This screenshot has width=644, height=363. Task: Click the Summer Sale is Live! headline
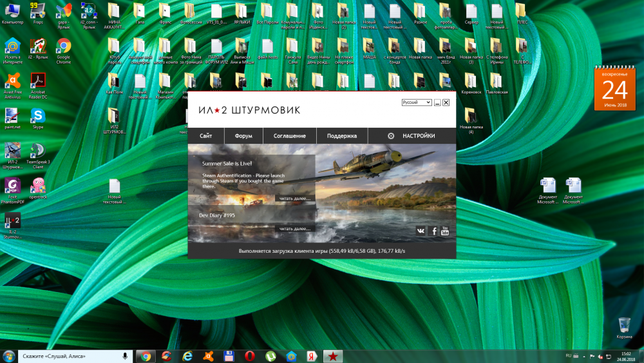coord(227,163)
